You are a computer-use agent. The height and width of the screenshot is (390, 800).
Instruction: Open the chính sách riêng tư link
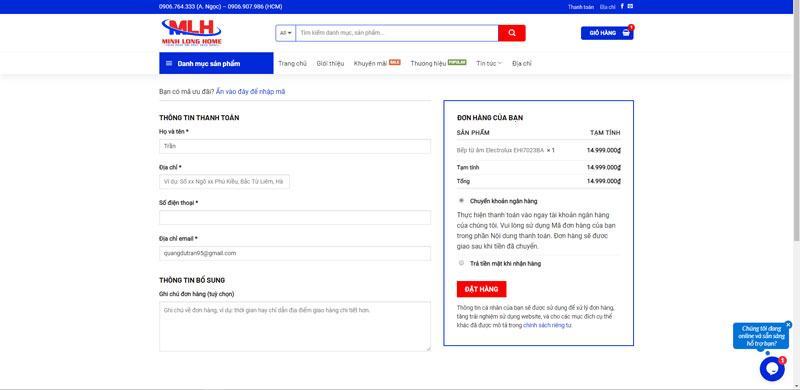pyautogui.click(x=547, y=325)
